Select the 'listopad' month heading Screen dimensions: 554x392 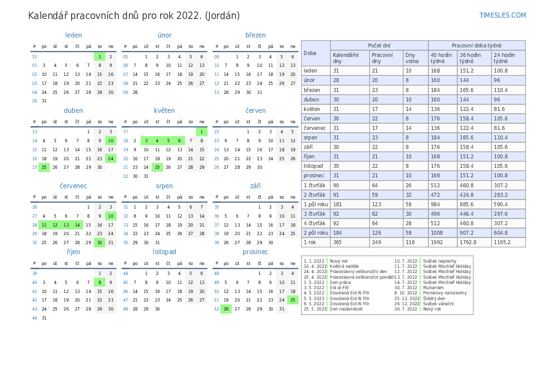tap(164, 252)
